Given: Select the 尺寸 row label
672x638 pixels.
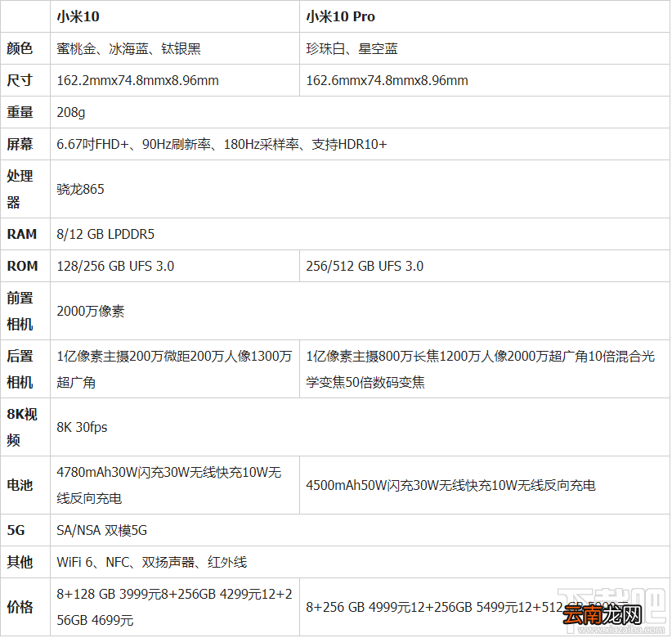Looking at the screenshot, I should coord(20,80).
